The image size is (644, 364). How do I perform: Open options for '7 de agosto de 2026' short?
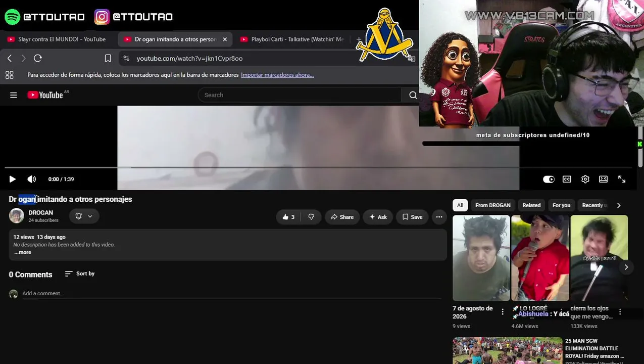pyautogui.click(x=502, y=312)
